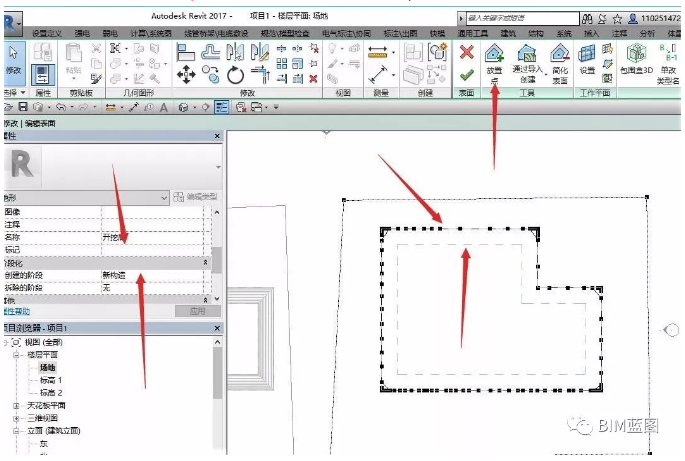The width and height of the screenshot is (685, 461).
Task: Click Close Hidden Windows icon
Action: (241, 107)
